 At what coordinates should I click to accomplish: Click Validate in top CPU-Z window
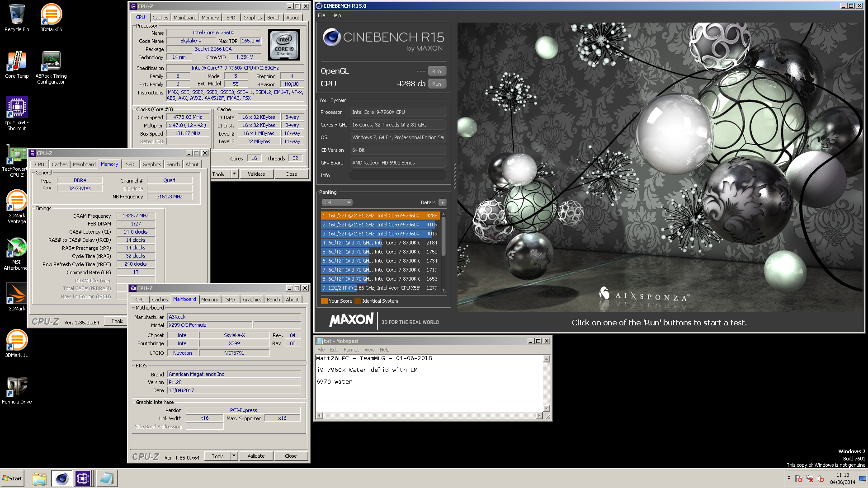click(256, 174)
